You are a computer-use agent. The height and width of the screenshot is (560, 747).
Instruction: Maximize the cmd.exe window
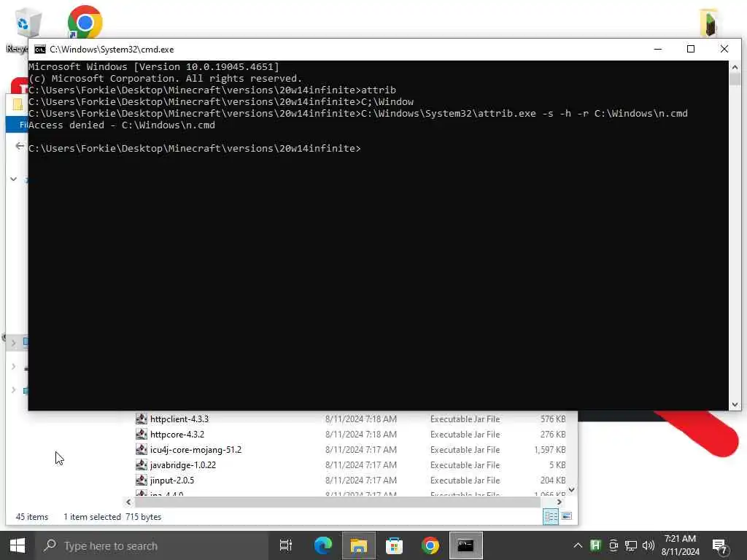[690, 49]
